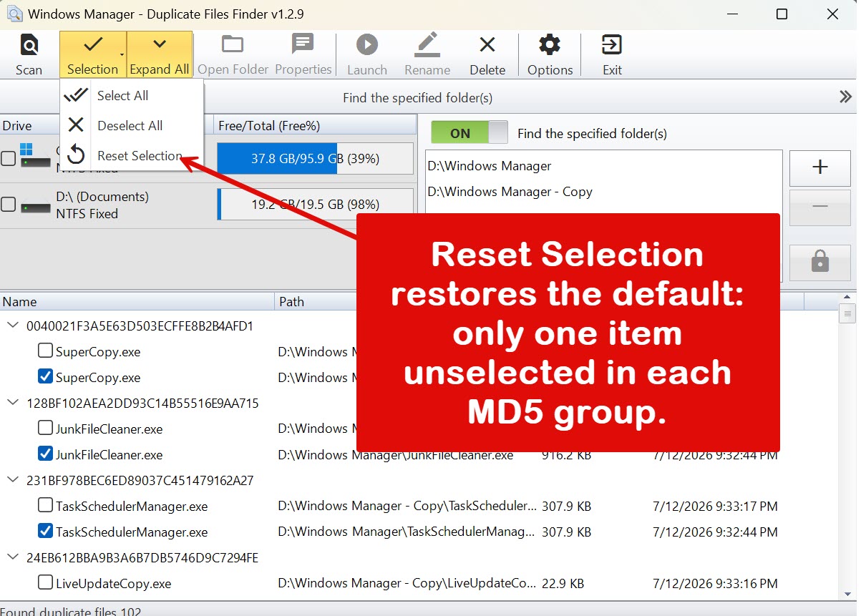The height and width of the screenshot is (616, 861).
Task: Click the app magnifier icon in title bar
Action: [x=14, y=14]
